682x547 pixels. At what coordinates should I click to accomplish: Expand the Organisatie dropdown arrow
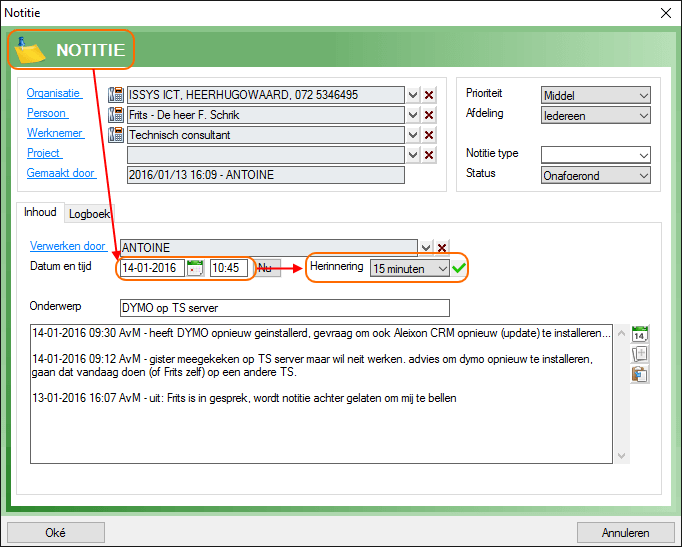pyautogui.click(x=413, y=95)
